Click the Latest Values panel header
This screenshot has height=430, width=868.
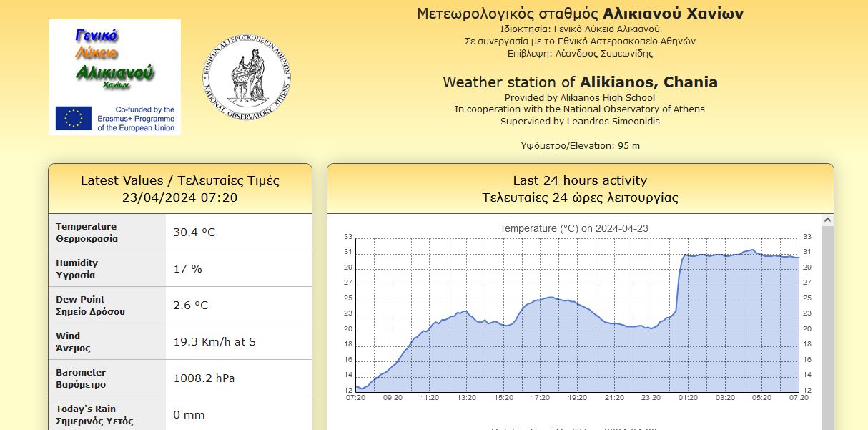pyautogui.click(x=180, y=189)
